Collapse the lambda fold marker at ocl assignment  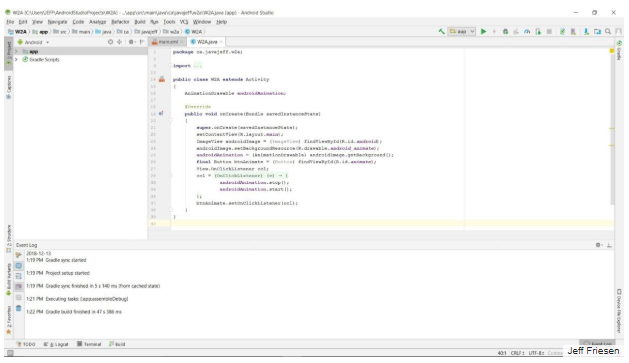[170, 175]
